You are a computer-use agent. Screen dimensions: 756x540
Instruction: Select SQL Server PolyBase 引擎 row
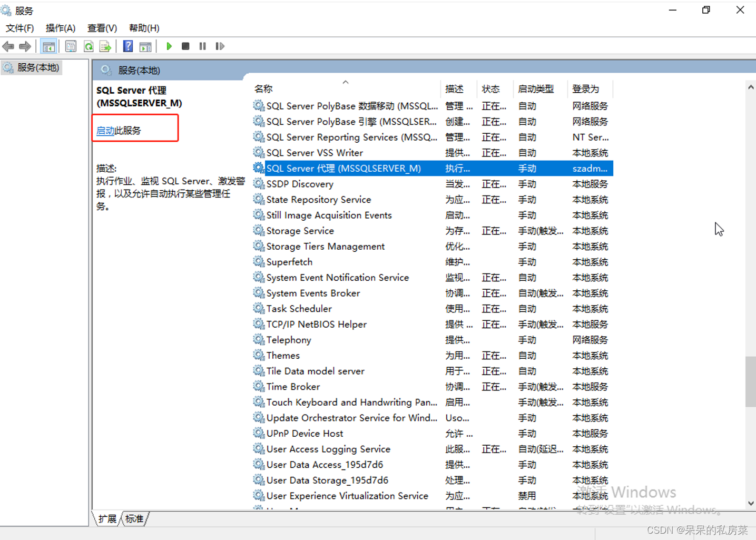tap(432, 121)
